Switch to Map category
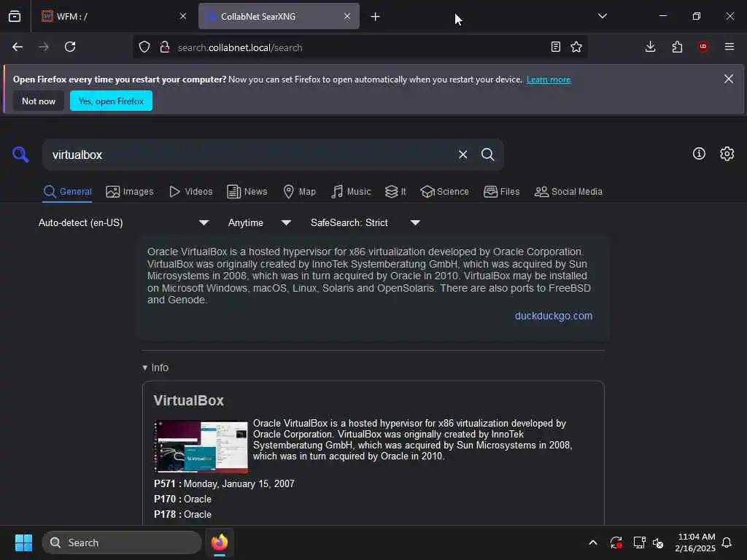The height and width of the screenshot is (560, 747). click(x=300, y=192)
